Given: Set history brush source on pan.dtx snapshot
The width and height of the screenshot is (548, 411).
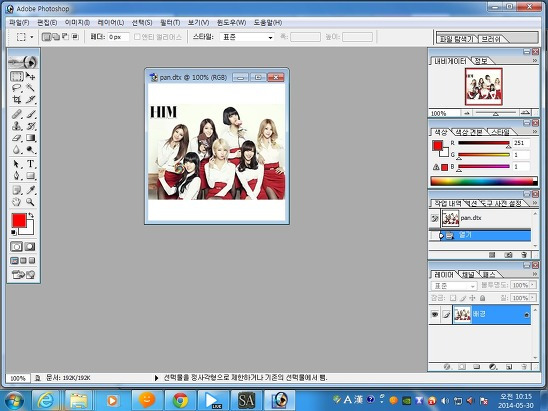Looking at the screenshot, I should [x=434, y=218].
